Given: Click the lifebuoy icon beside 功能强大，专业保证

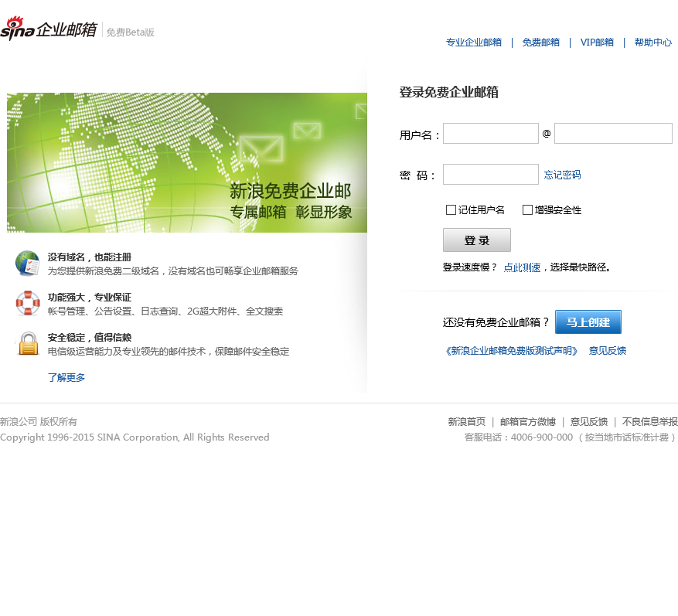Looking at the screenshot, I should 28,303.
